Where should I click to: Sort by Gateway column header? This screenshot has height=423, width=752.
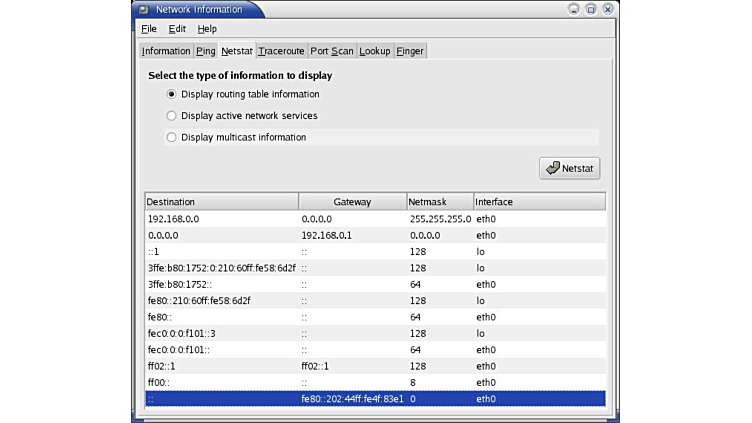tap(352, 202)
